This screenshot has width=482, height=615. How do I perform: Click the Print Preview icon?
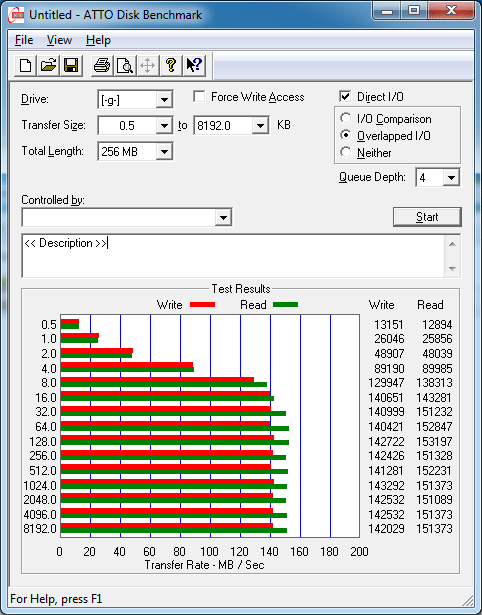pos(125,65)
